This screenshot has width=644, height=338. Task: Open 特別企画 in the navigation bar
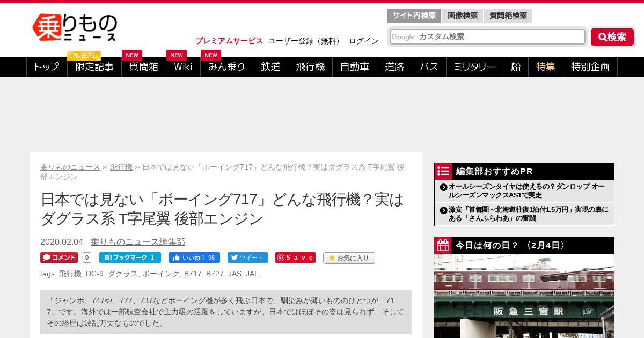pyautogui.click(x=590, y=67)
